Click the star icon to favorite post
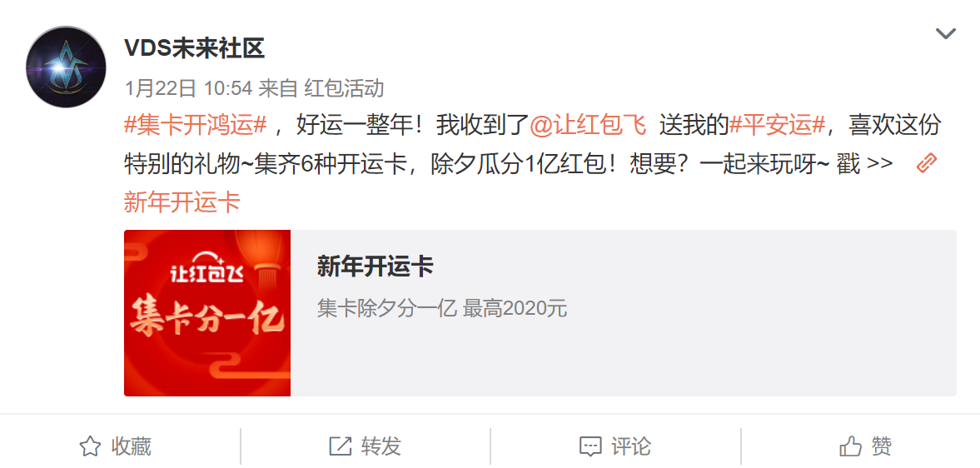Image resolution: width=980 pixels, height=468 pixels. point(90,446)
